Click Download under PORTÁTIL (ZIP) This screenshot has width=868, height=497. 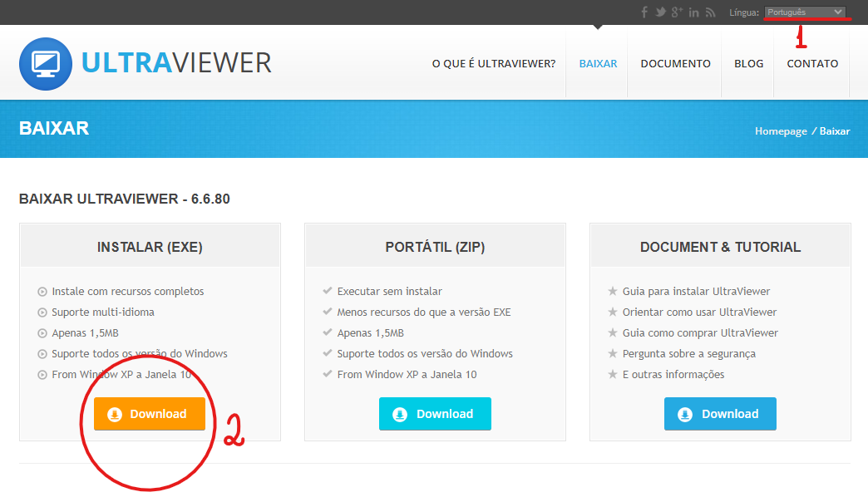435,413
